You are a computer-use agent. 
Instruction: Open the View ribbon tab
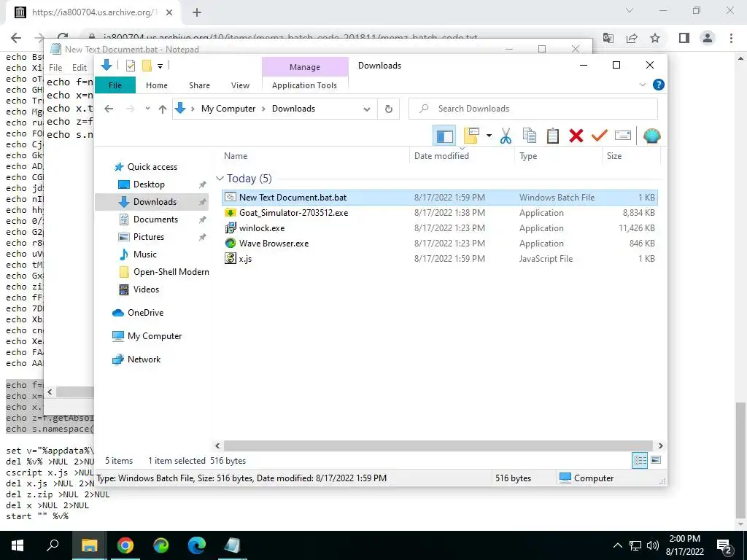(240, 85)
